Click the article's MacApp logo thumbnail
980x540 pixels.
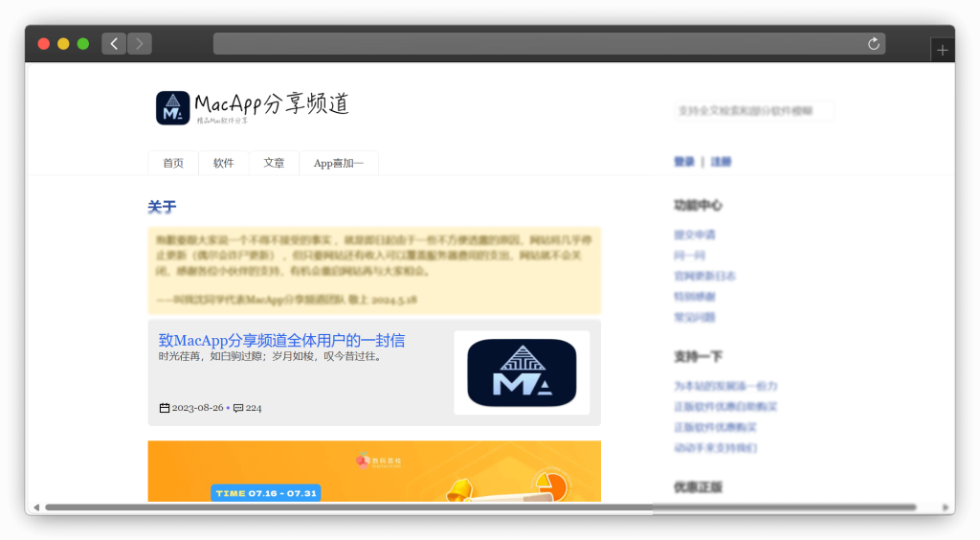pos(522,372)
